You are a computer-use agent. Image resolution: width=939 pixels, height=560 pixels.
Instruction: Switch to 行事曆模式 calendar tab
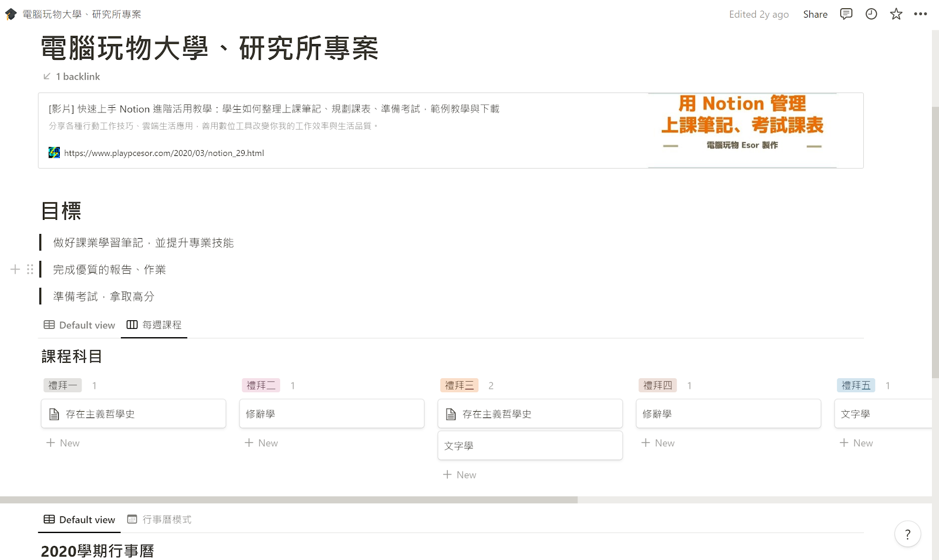[160, 520]
